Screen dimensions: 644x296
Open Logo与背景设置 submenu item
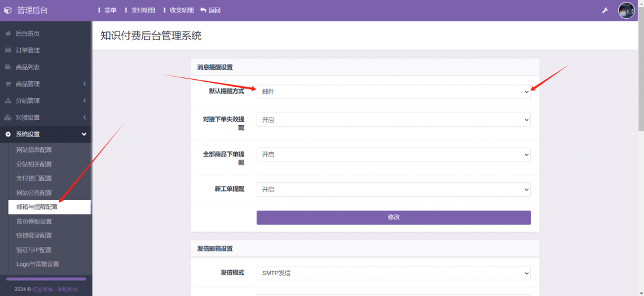point(49,264)
